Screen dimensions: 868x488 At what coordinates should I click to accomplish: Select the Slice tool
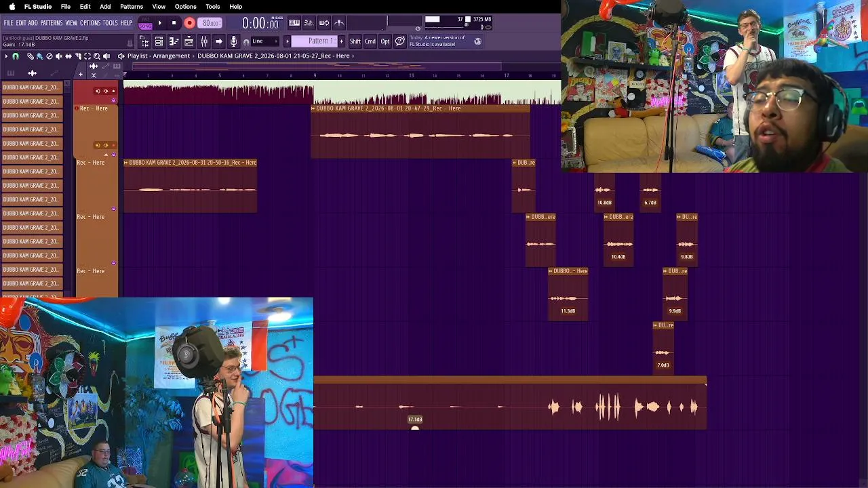(78, 56)
